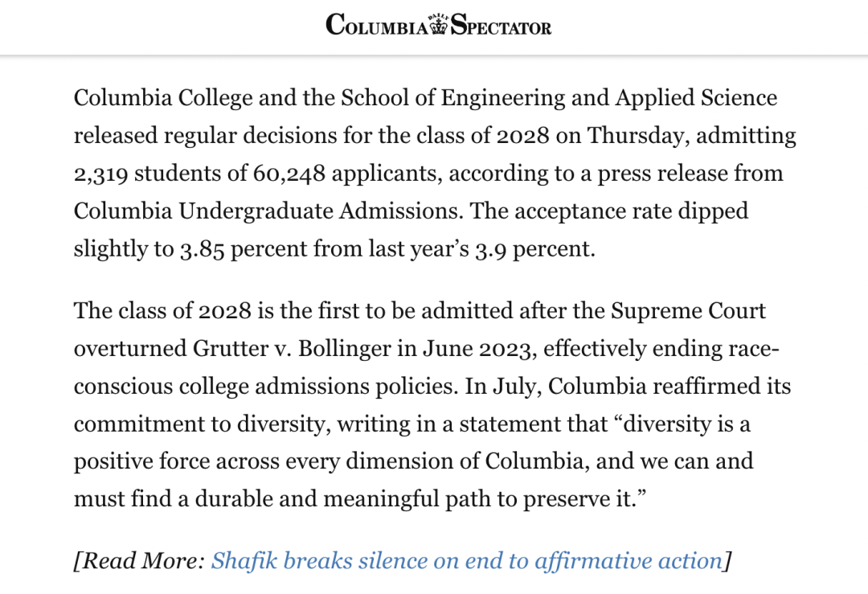Open the Shafik breaks silence article link

coord(466,560)
